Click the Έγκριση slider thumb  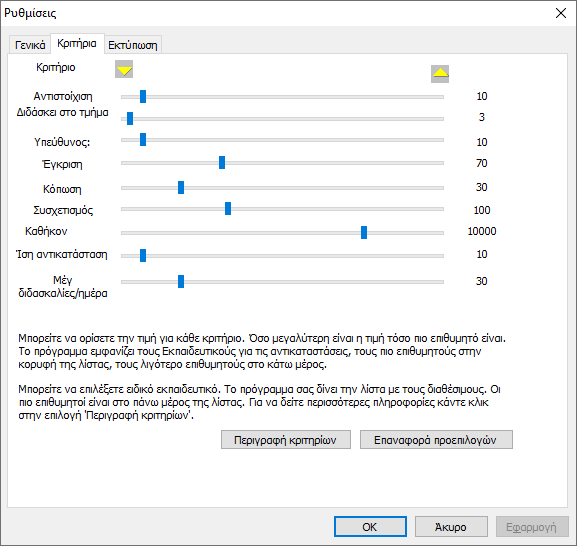[x=222, y=162]
